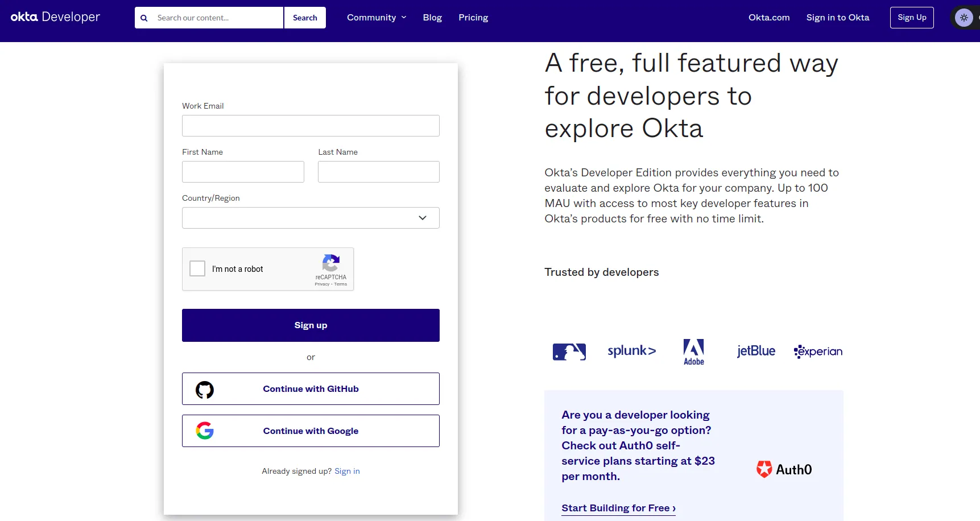Click the Adobe logo
Viewport: 980px width, 521px height.
[694, 352]
